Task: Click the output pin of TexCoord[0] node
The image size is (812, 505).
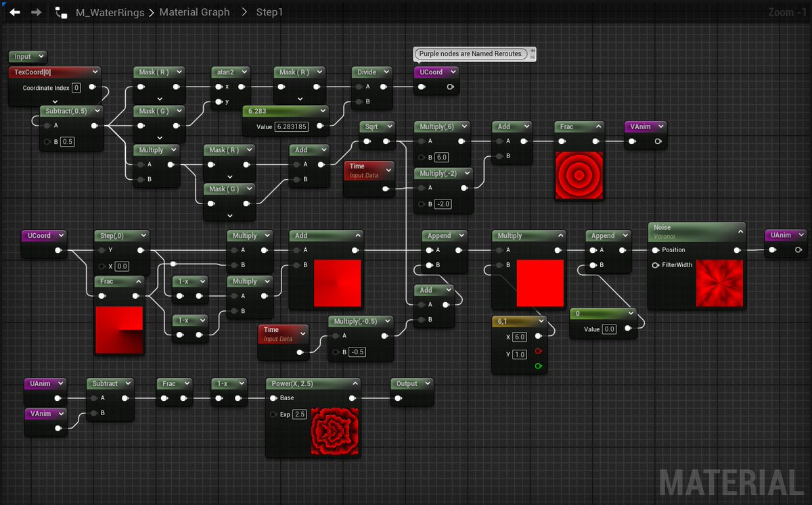Action: coord(93,88)
